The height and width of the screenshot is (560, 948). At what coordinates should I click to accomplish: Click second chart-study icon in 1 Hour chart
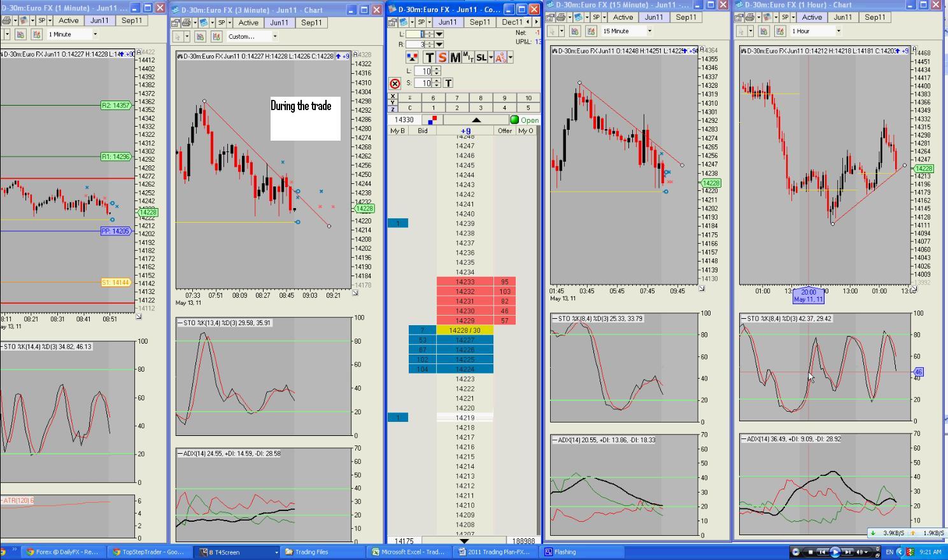pos(780,31)
